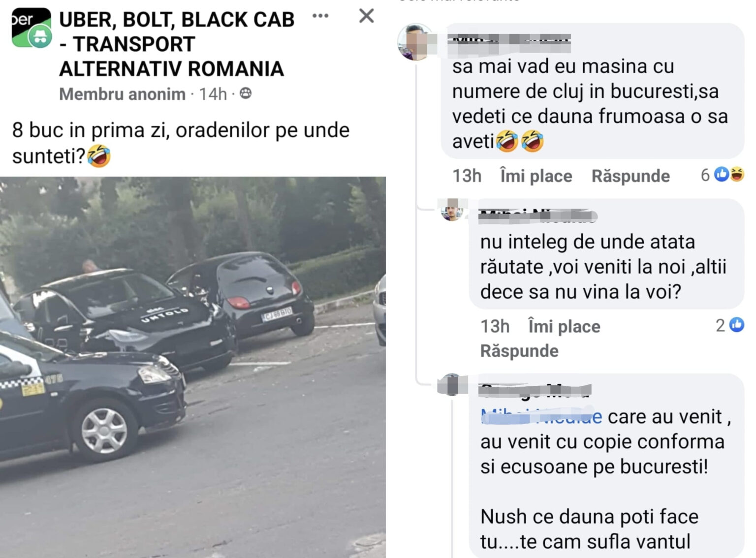This screenshot has height=558, width=756.
Task: Close the post with the X icon
Action: tap(366, 16)
